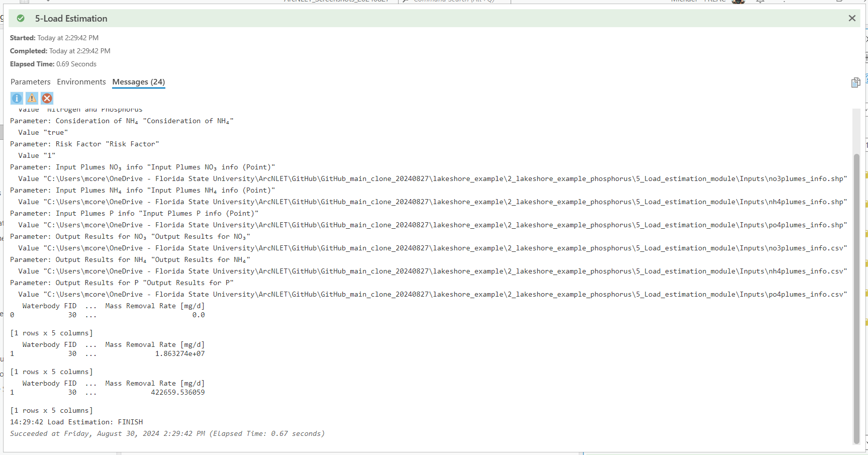This screenshot has width=868, height=455.
Task: Click the nh4plumes_info.csv path value line
Action: 433,271
